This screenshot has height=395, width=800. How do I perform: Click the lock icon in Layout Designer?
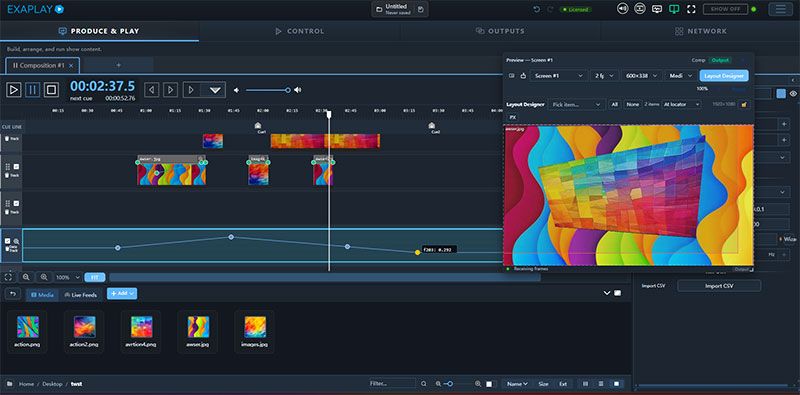click(x=744, y=105)
